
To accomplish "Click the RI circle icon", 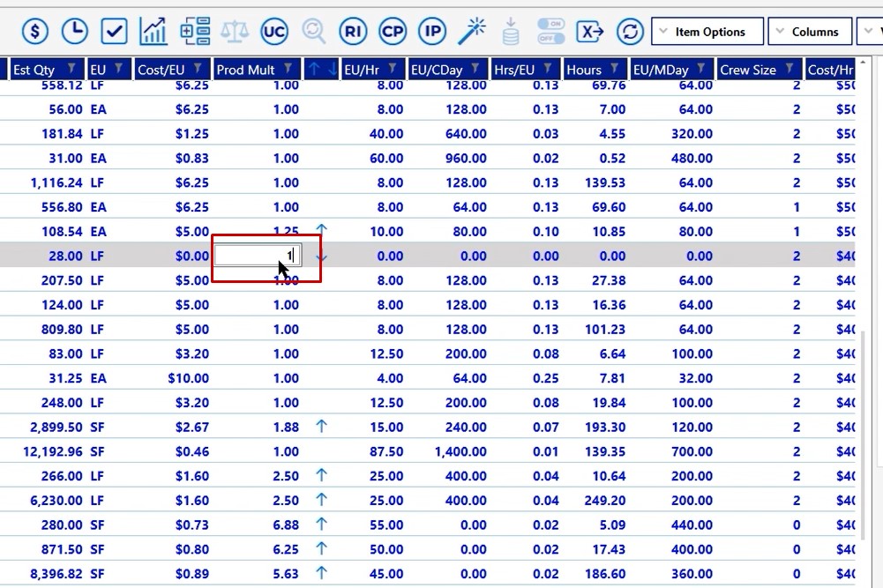I will point(353,32).
